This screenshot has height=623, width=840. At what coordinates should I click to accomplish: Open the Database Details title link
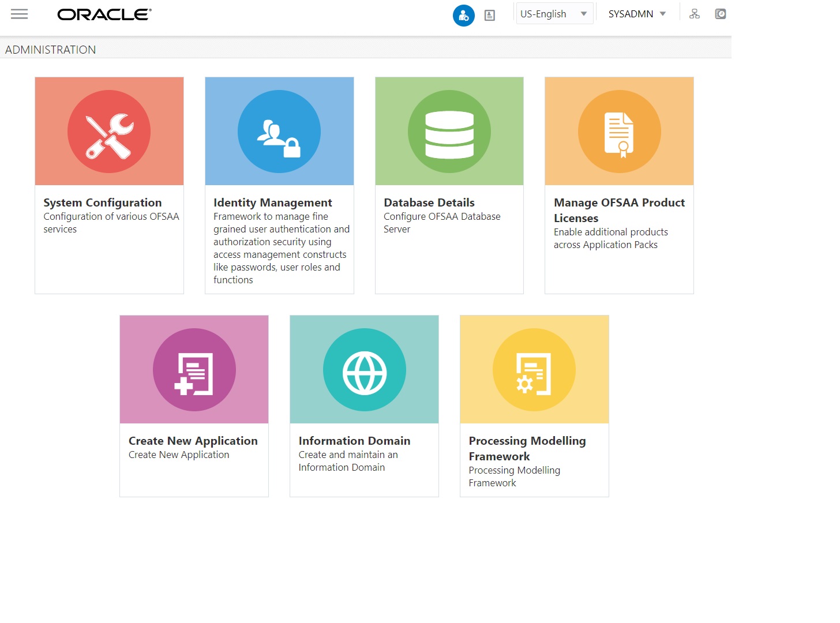pyautogui.click(x=429, y=202)
